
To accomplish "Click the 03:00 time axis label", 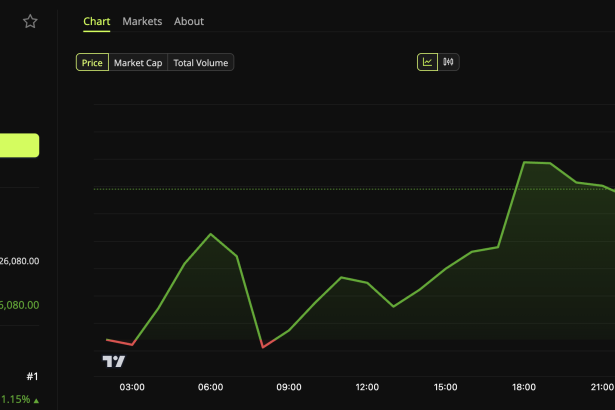I will point(132,387).
